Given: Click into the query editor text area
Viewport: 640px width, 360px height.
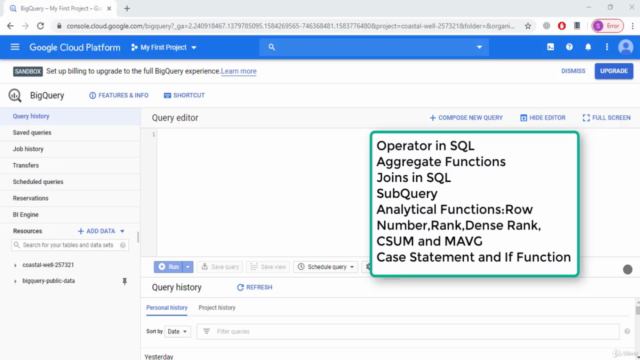Looking at the screenshot, I should click(263, 192).
